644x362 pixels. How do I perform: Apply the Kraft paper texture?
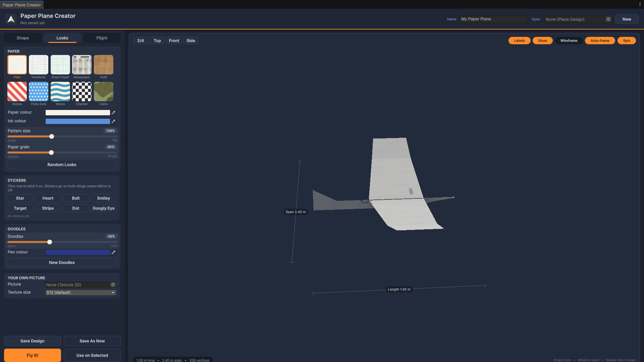click(104, 65)
